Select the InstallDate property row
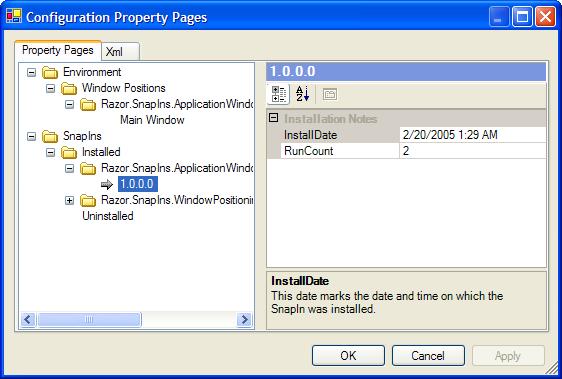The height and width of the screenshot is (379, 562). (406, 135)
